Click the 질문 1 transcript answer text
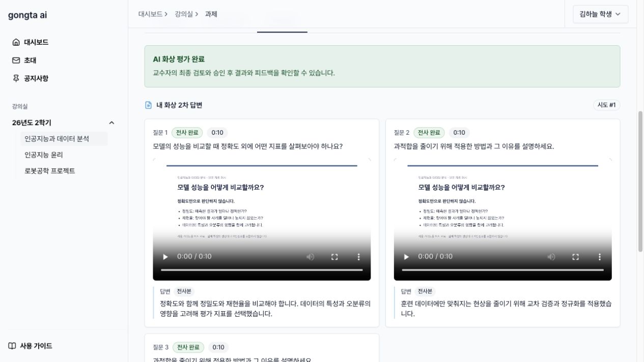Image resolution: width=644 pixels, height=362 pixels. click(265, 309)
